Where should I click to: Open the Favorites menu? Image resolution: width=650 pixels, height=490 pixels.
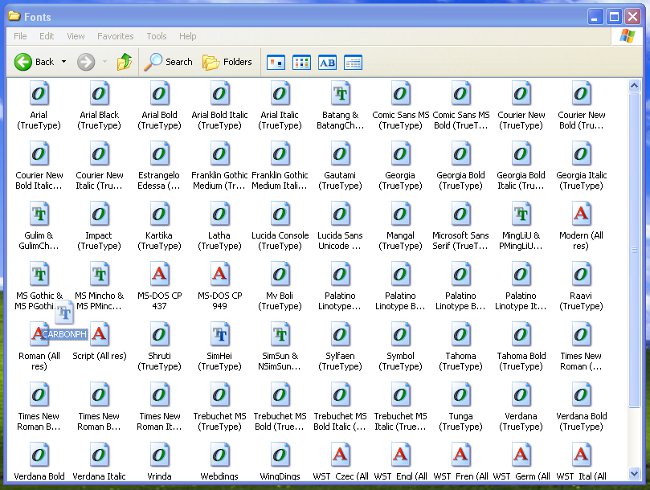point(115,36)
